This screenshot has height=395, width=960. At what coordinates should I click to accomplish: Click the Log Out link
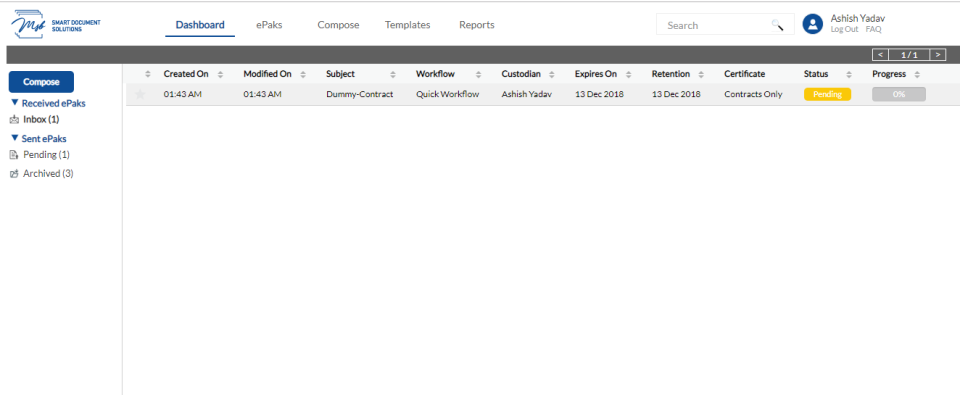pyautogui.click(x=844, y=29)
